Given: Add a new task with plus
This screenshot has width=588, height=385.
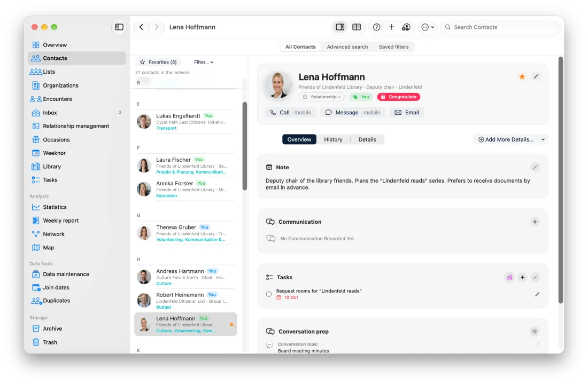Looking at the screenshot, I should pyautogui.click(x=522, y=278).
